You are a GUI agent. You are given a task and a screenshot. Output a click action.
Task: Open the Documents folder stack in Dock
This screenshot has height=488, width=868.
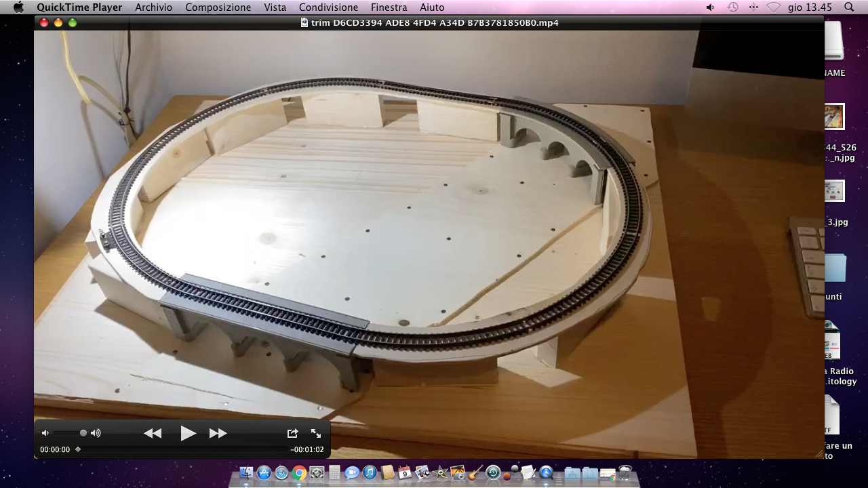[590, 473]
